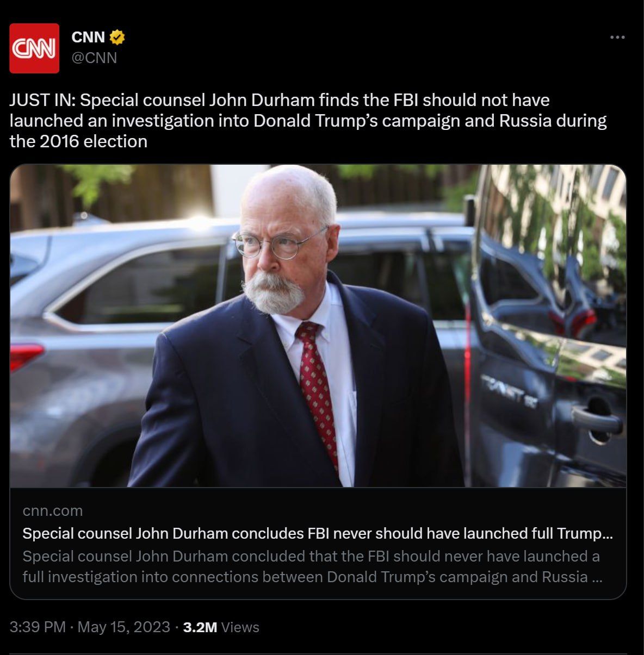This screenshot has height=655, width=644.
Task: Open headline "Special counsel John Durham concludes FBI"
Action: 318,534
